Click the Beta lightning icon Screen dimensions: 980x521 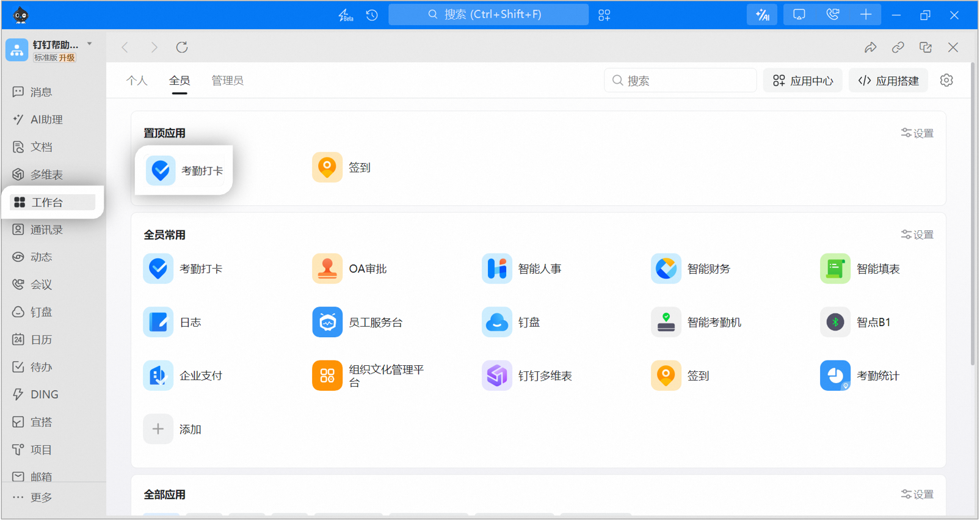[x=346, y=15]
